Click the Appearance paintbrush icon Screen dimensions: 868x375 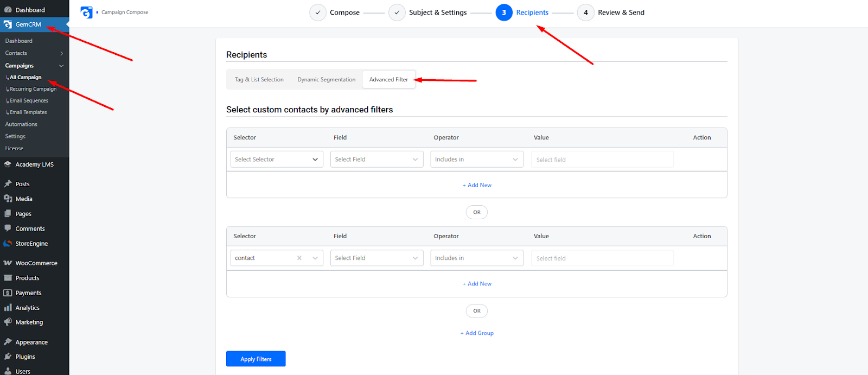pos(8,342)
